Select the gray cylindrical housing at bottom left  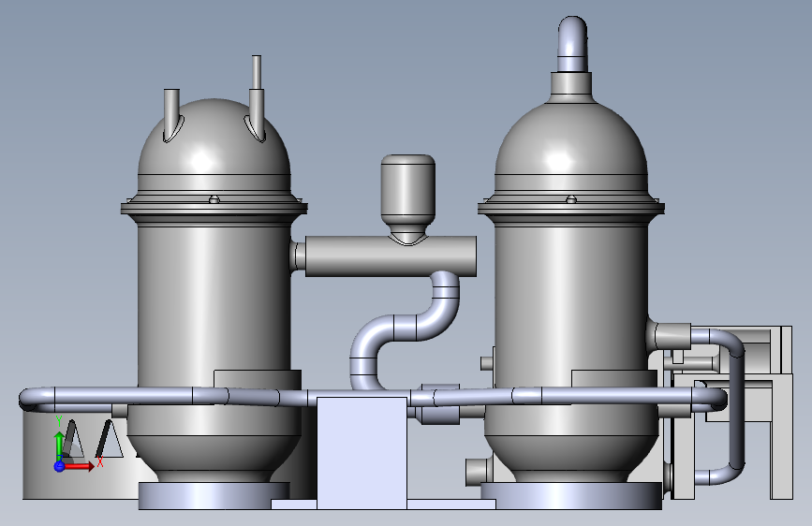tap(78, 456)
